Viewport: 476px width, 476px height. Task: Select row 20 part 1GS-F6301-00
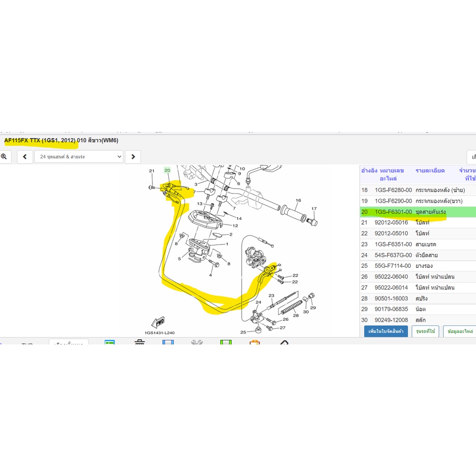[x=418, y=212]
